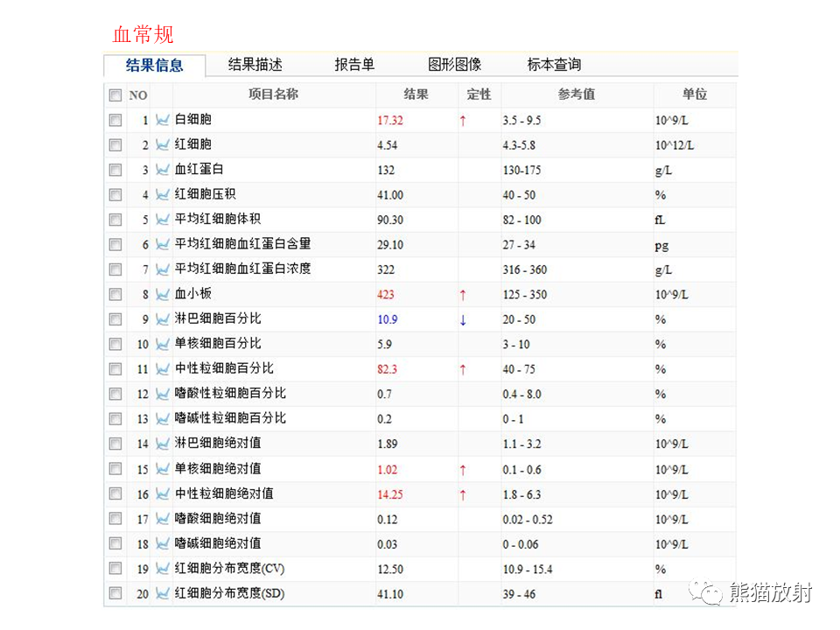This screenshot has height=630, width=840.
Task: Click result value 90.30
Action: (x=390, y=220)
